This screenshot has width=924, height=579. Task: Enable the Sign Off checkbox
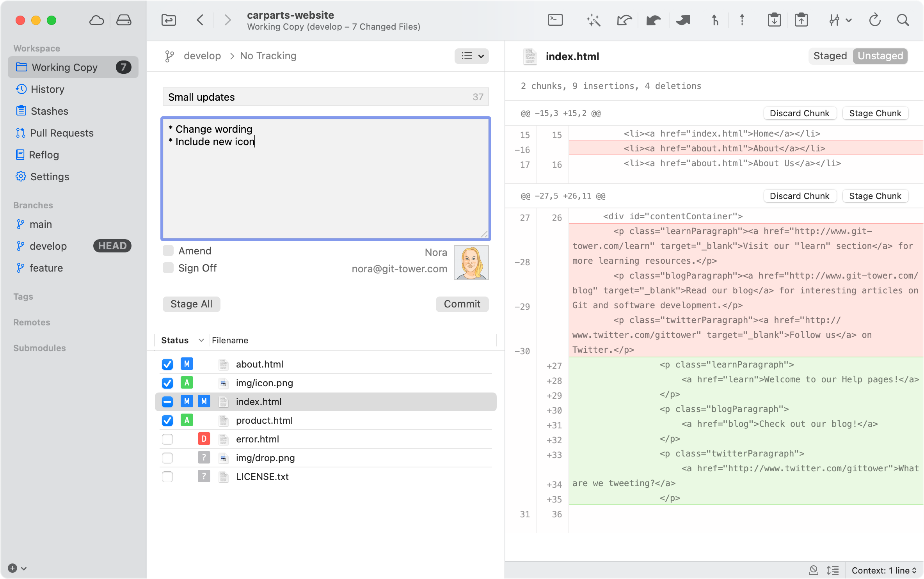[x=168, y=268]
